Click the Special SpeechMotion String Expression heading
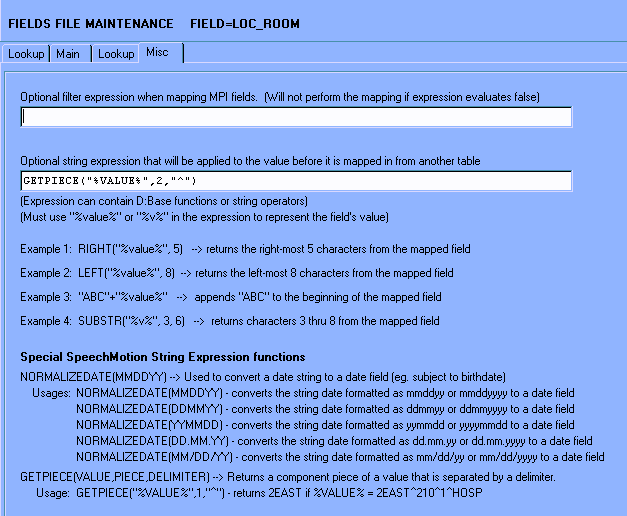This screenshot has height=516, width=627. [x=163, y=357]
